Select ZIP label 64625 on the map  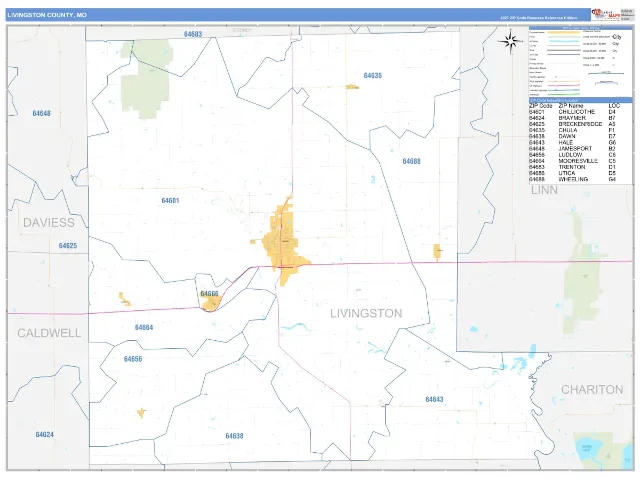pyautogui.click(x=68, y=246)
